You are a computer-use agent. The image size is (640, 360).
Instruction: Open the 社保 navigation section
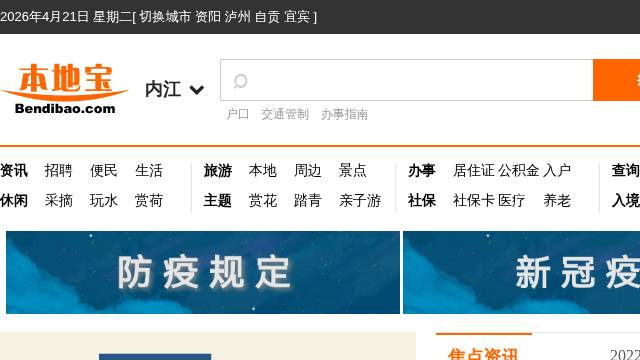(x=422, y=200)
